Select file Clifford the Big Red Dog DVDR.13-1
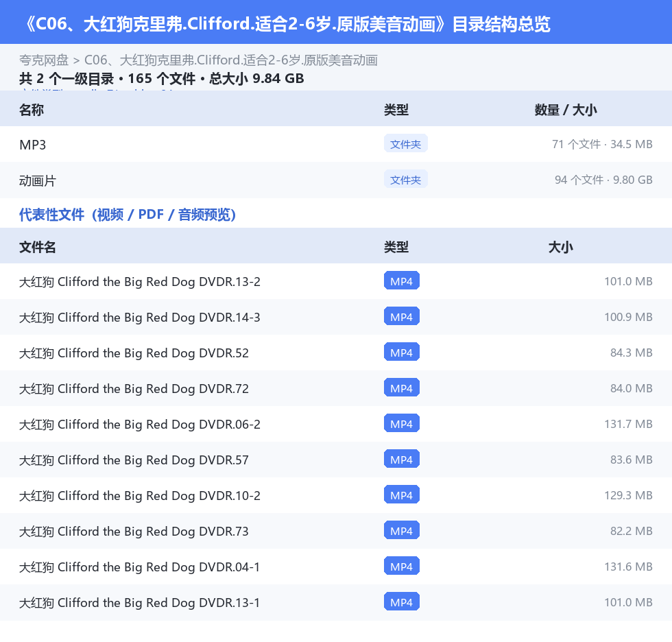 point(139,603)
